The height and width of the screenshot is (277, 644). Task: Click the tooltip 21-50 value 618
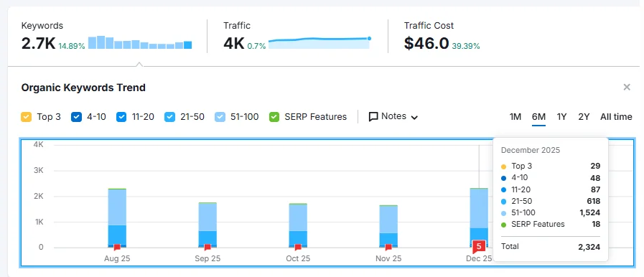coord(594,201)
